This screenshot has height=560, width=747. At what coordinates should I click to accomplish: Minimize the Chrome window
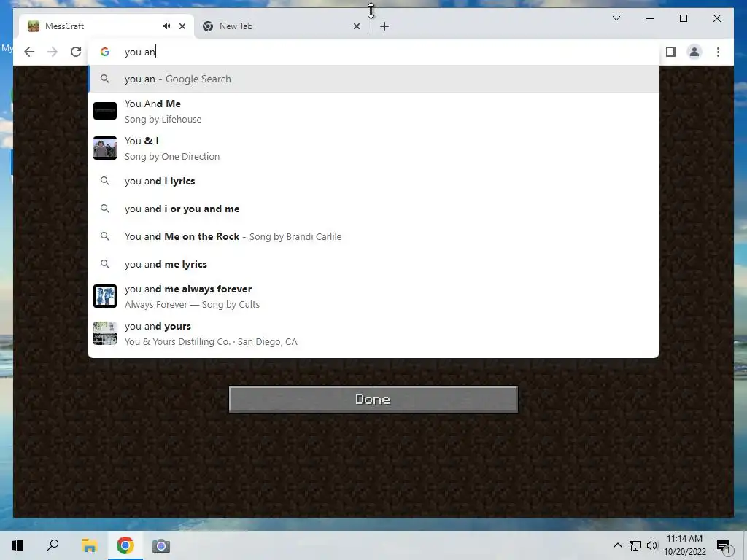[x=650, y=18]
